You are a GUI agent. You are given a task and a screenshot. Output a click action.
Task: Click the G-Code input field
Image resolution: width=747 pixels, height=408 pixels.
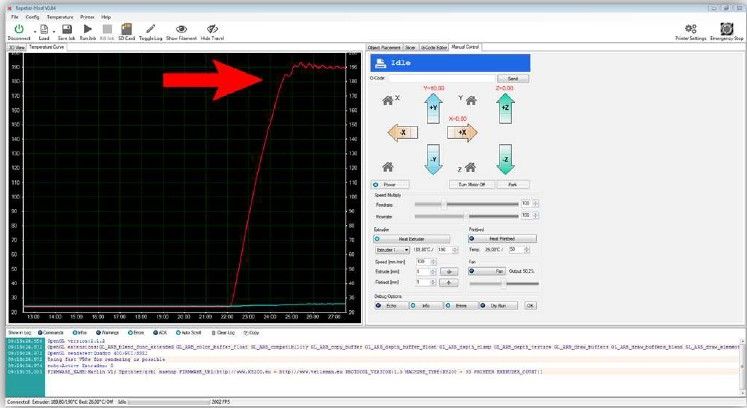442,78
